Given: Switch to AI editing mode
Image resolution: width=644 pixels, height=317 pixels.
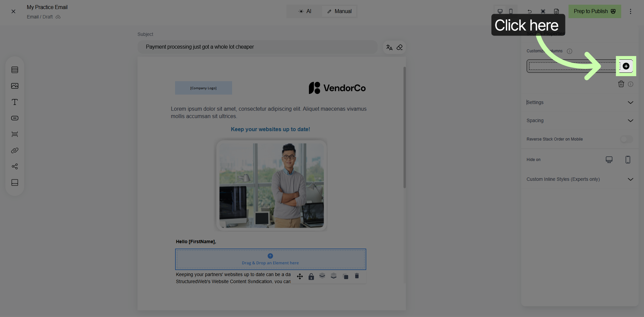Looking at the screenshot, I should 305,11.
